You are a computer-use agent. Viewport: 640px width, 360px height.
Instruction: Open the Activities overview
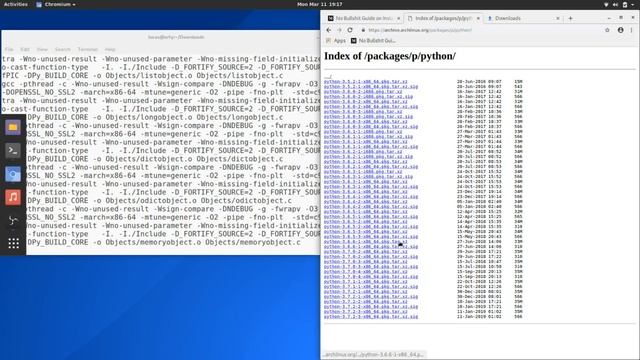[16, 4]
